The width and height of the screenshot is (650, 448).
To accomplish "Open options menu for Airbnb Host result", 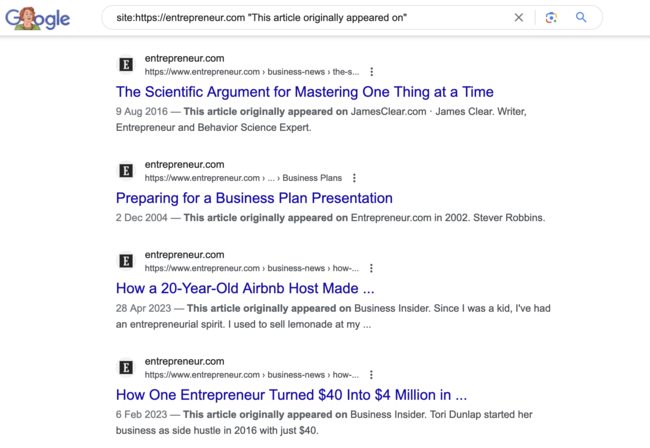I will (x=371, y=268).
